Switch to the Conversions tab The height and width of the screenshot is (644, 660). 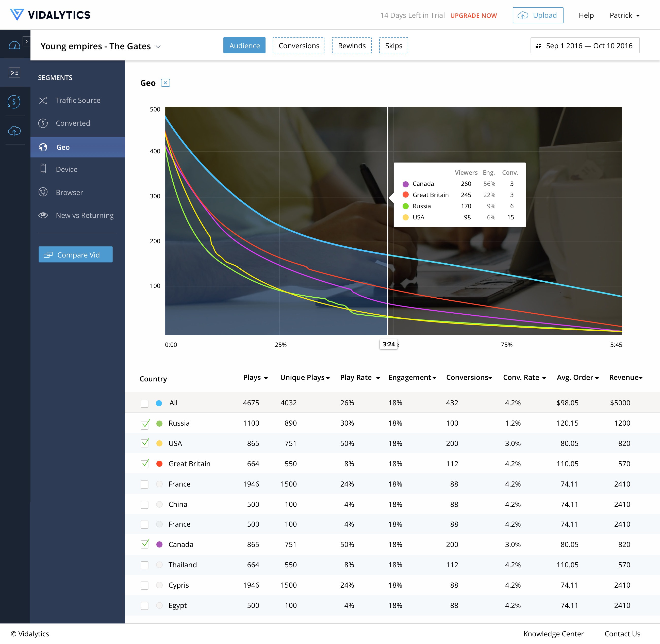(298, 46)
